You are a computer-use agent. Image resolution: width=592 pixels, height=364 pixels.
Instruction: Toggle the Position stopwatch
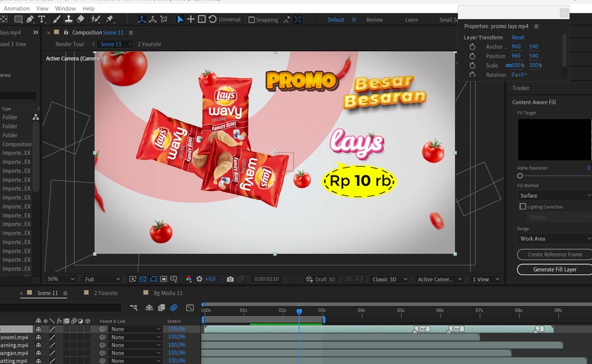tap(472, 56)
